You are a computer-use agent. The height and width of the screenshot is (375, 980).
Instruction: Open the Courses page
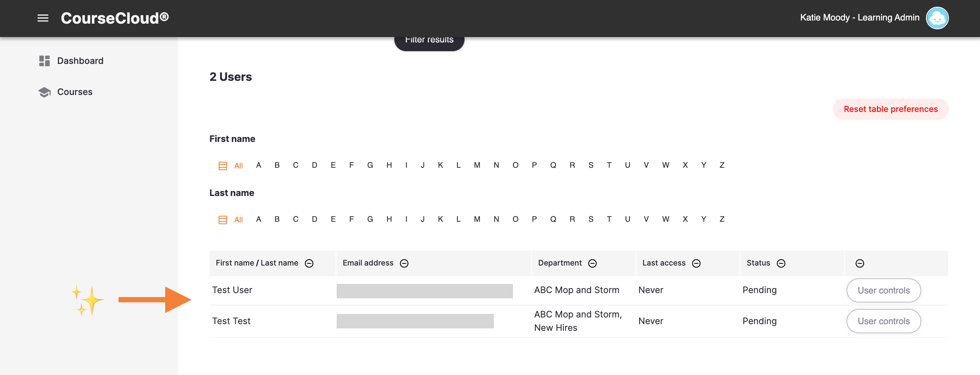[x=75, y=92]
